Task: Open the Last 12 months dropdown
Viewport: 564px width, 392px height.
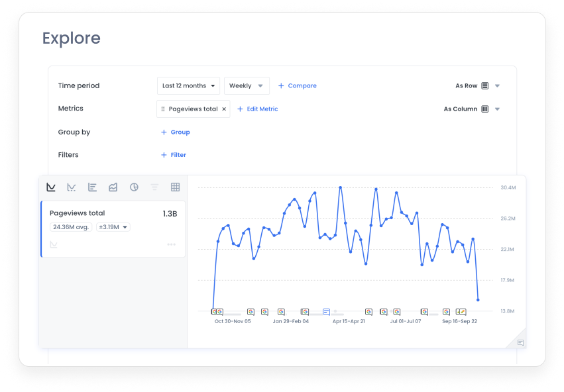Action: [x=188, y=85]
